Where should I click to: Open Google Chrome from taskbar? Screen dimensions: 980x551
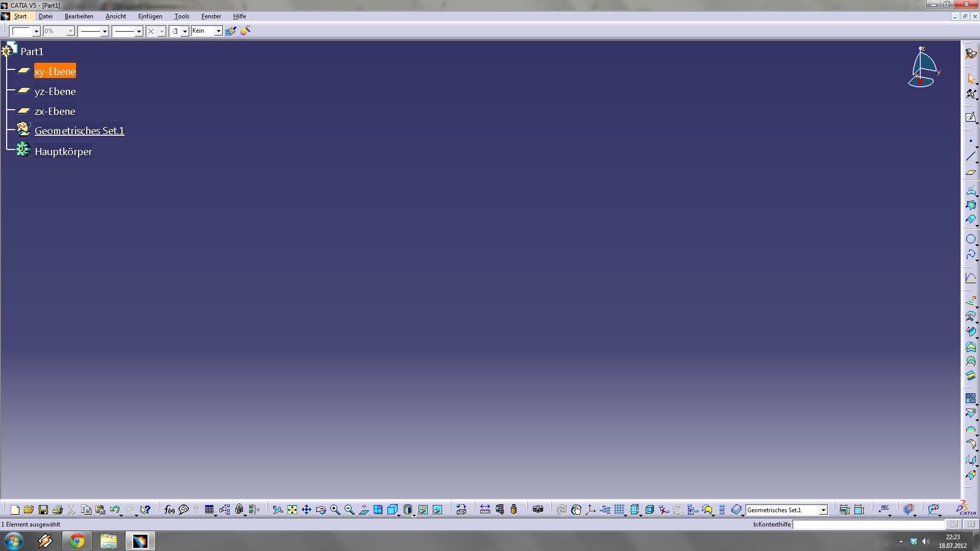pos(77,541)
